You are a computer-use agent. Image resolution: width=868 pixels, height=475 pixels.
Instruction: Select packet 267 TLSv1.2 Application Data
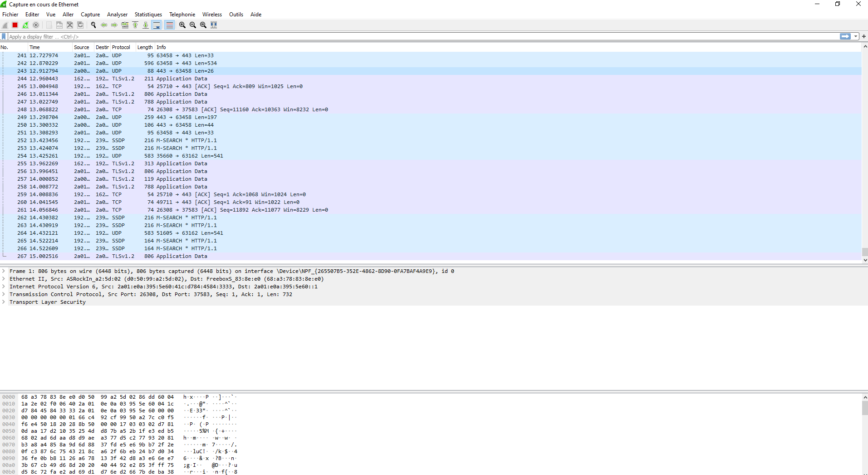click(x=431, y=256)
